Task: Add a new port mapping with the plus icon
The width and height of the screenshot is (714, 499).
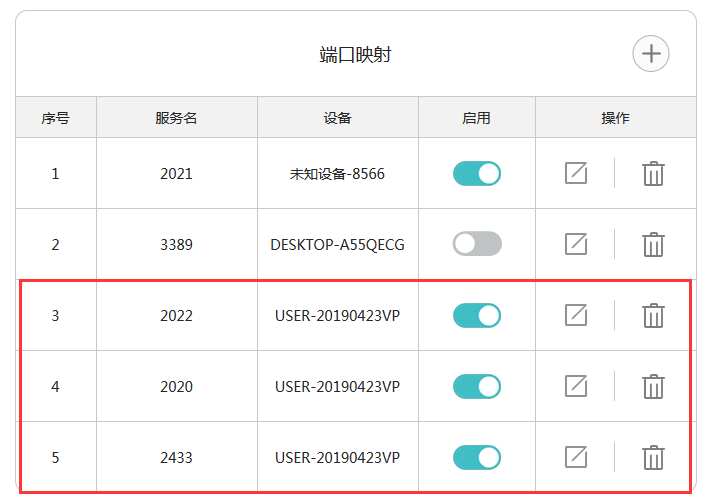Action: 651,54
